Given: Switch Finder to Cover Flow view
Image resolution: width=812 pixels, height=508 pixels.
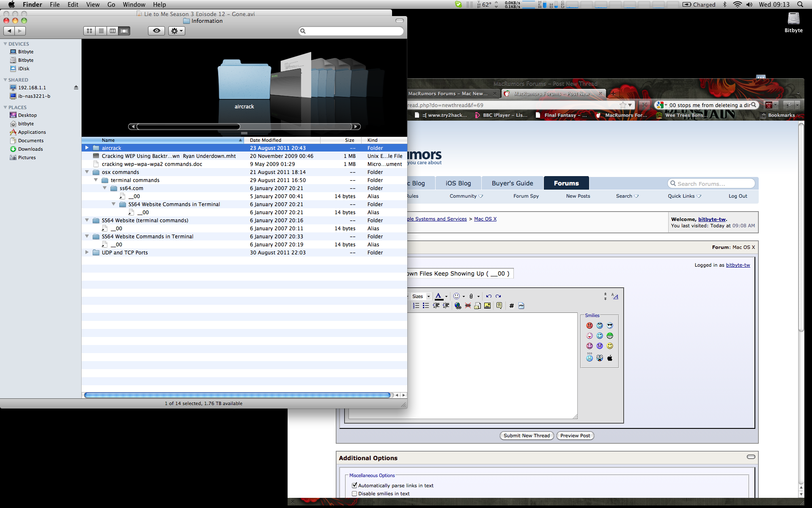Looking at the screenshot, I should coord(124,31).
